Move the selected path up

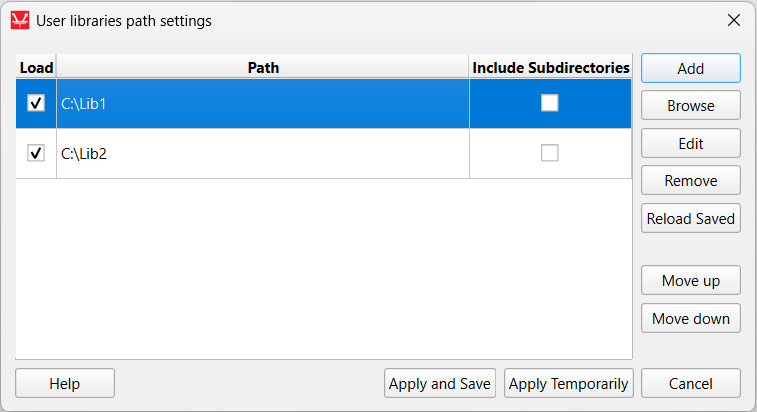[690, 281]
